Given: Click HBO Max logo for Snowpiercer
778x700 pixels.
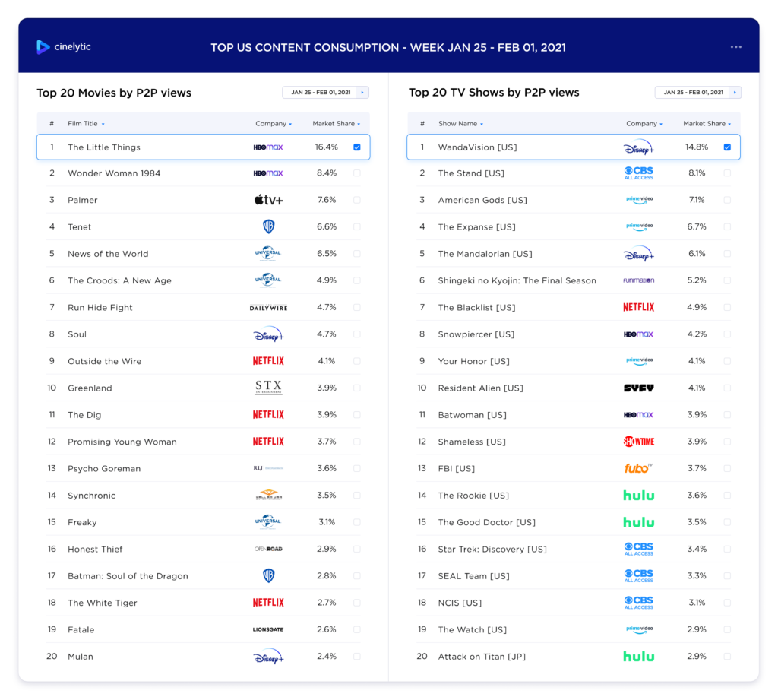Looking at the screenshot, I should (638, 334).
